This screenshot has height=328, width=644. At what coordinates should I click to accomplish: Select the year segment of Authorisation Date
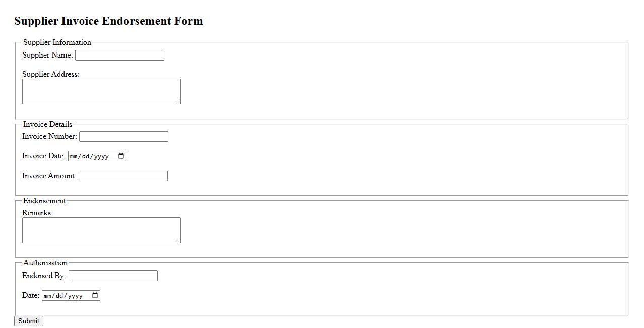[x=75, y=296]
